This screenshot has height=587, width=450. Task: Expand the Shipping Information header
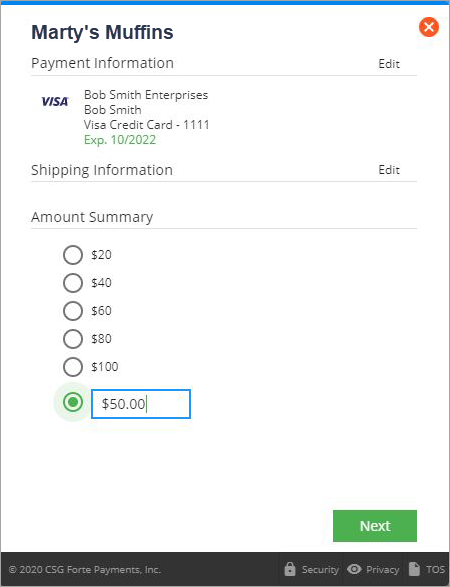[x=102, y=170]
